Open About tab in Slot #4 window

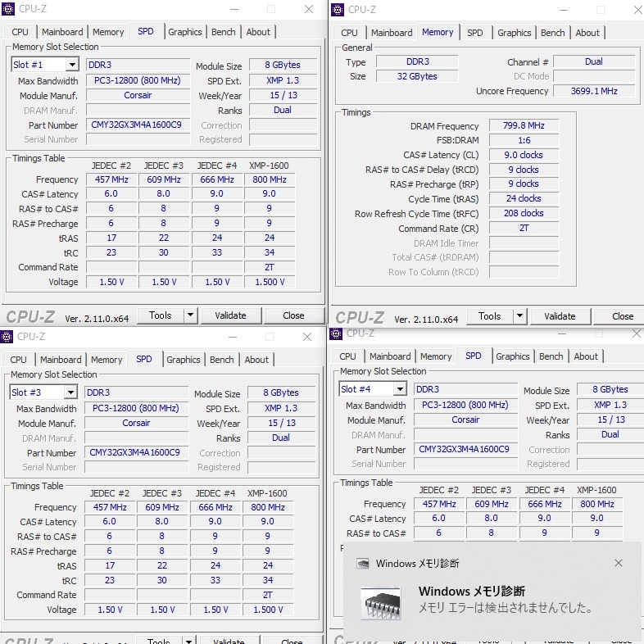click(x=585, y=356)
